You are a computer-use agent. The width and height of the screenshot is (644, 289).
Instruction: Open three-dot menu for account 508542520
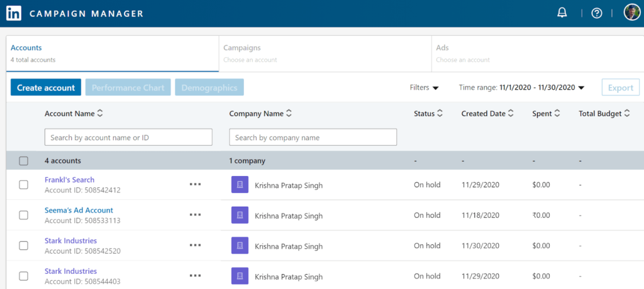coord(195,245)
